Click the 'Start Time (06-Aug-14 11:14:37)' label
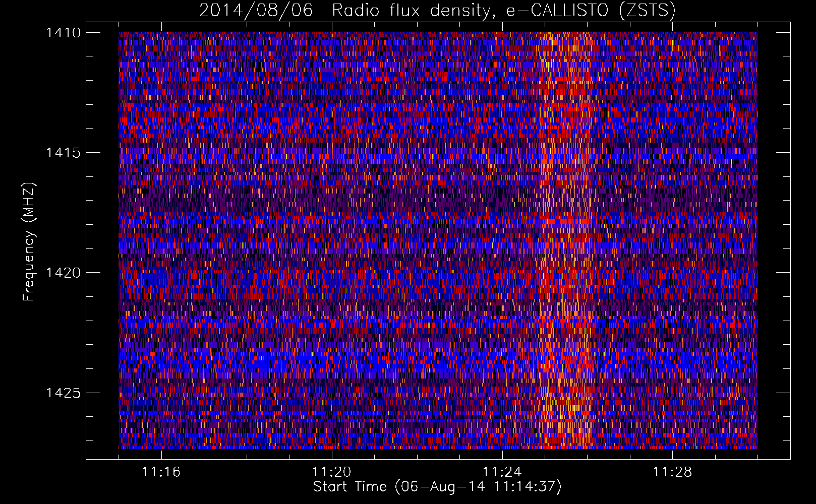The image size is (816, 504). tap(437, 487)
